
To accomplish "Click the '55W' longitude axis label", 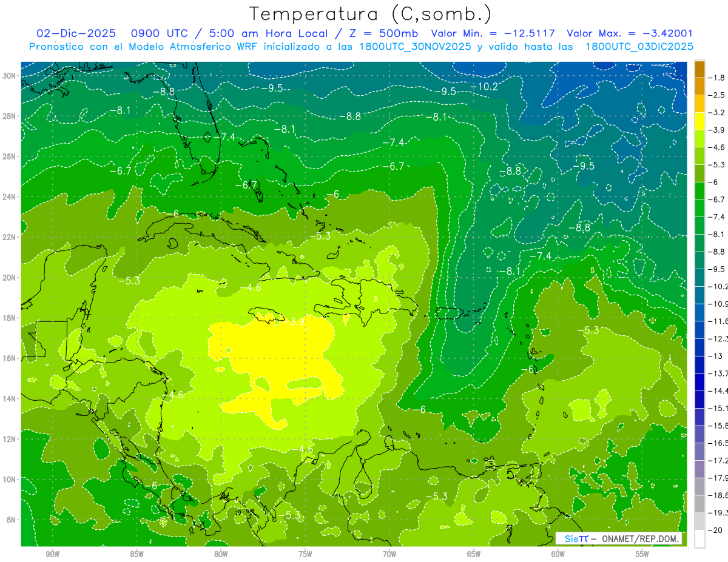I will click(x=642, y=554).
